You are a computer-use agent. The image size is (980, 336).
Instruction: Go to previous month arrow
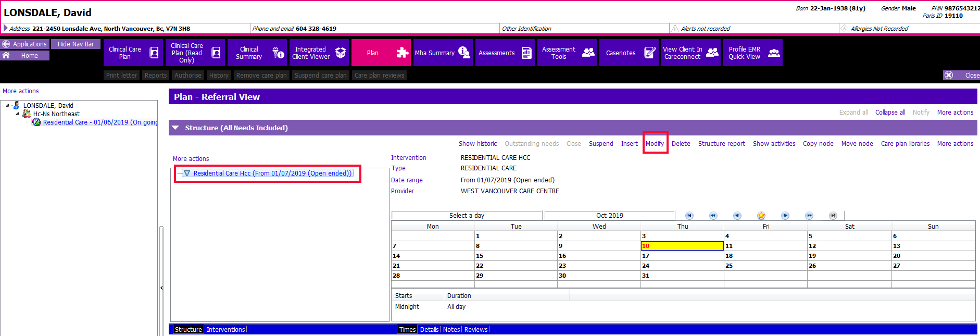click(x=737, y=216)
